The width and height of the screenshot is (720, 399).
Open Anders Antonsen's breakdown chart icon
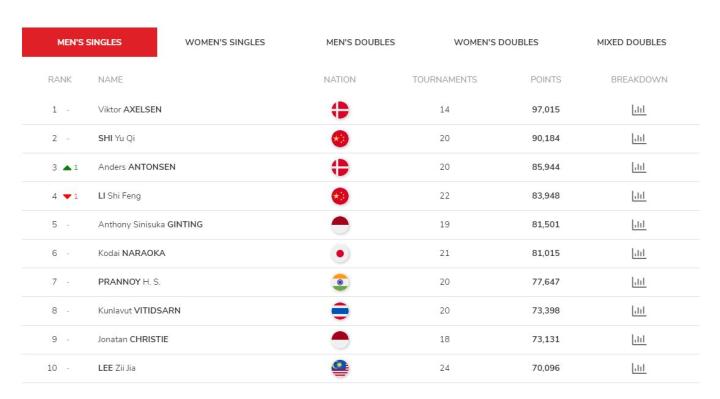pyautogui.click(x=639, y=167)
